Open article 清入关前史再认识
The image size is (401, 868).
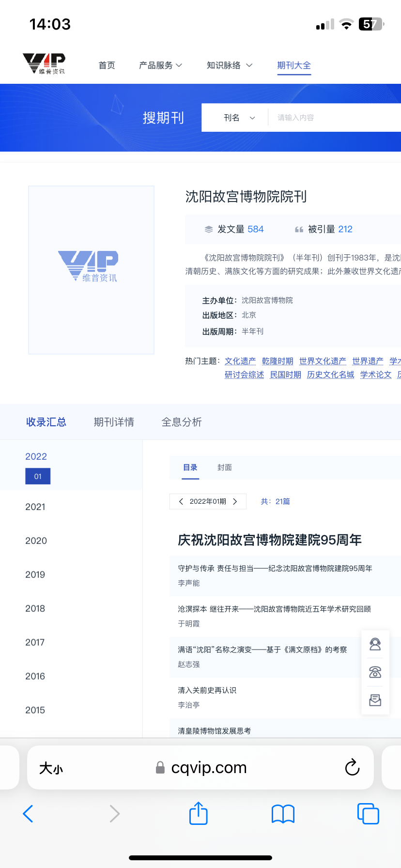pyautogui.click(x=207, y=690)
